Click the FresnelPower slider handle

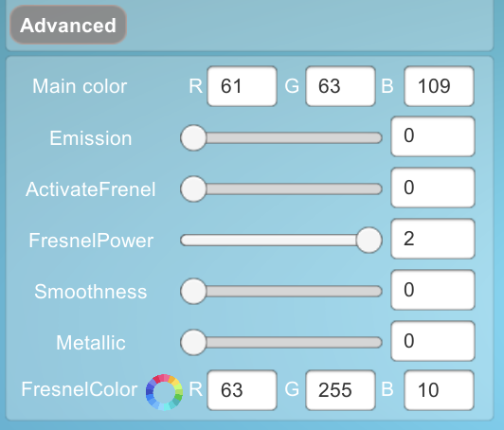click(369, 240)
